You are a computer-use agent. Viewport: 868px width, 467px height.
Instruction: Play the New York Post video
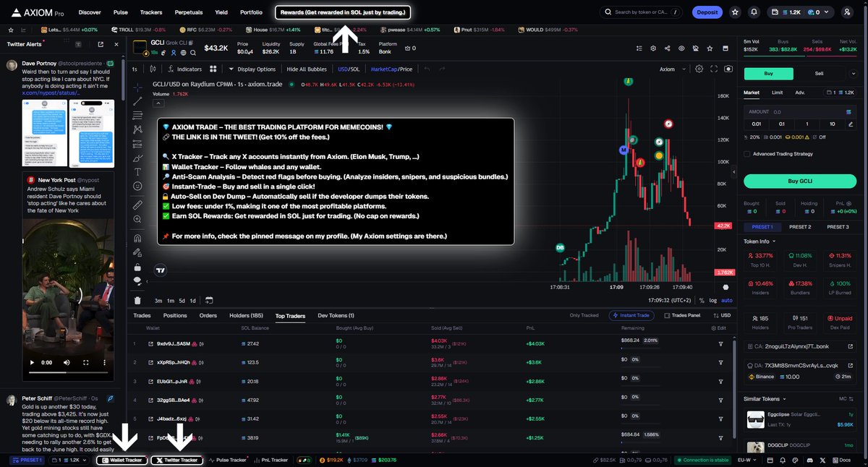31,362
